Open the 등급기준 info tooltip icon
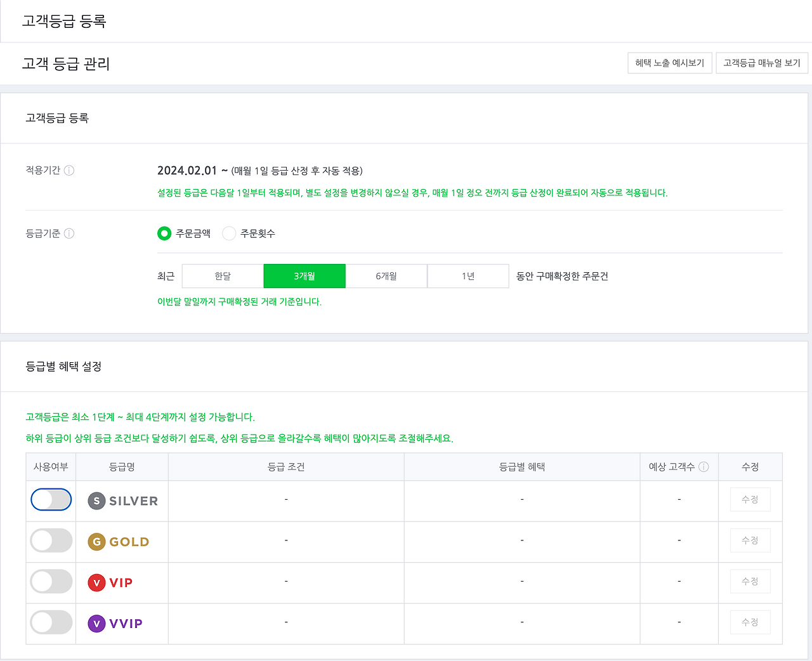The image size is (812, 661). point(70,233)
